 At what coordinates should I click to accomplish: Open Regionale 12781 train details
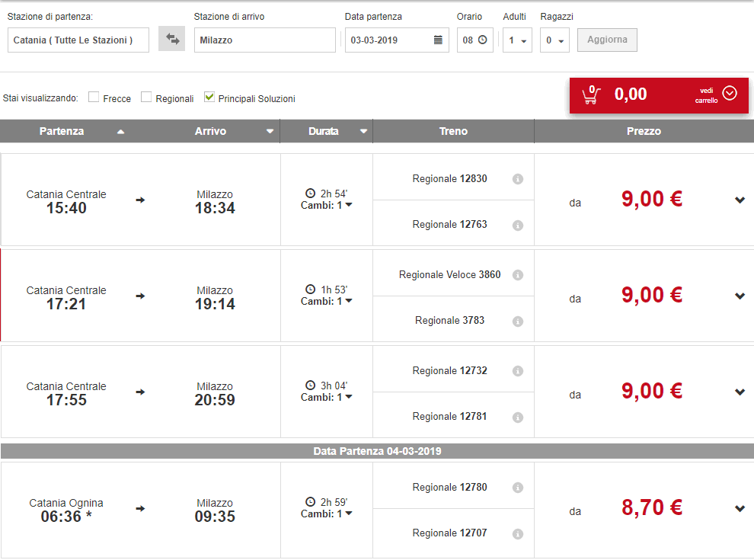tap(449, 417)
